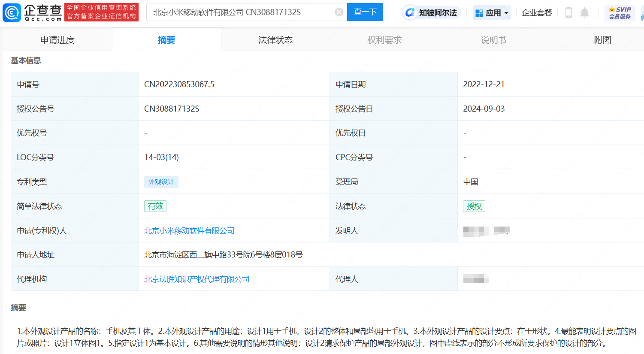
Task: Open the 说明书 tab
Action: 493,40
